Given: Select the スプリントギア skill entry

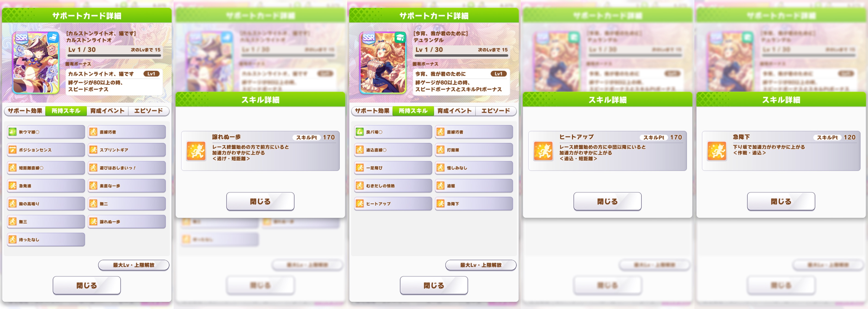Looking at the screenshot, I should pyautogui.click(x=127, y=150).
